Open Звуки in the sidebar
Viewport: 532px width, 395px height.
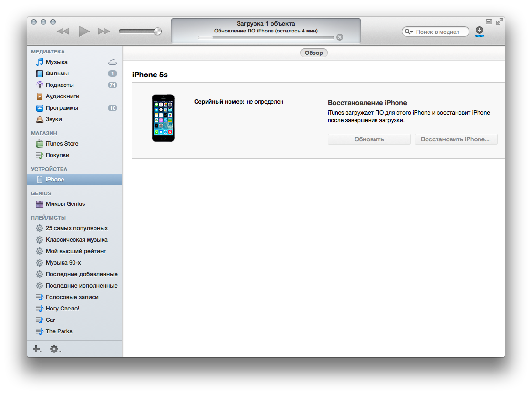74,119
